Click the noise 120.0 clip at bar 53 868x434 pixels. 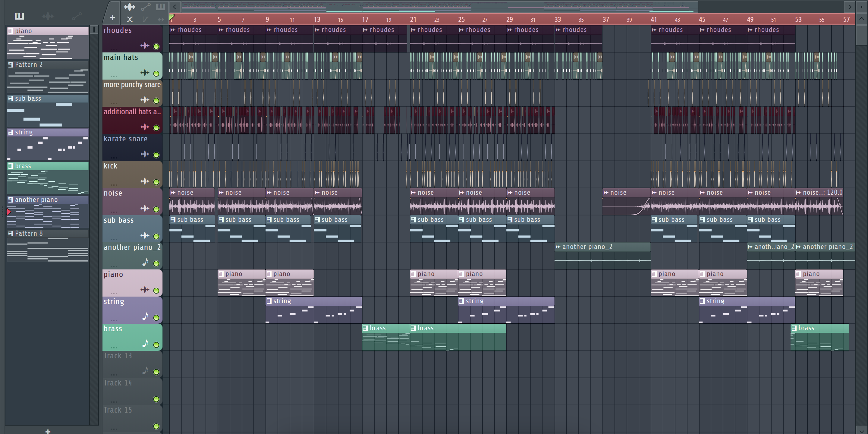tap(819, 201)
